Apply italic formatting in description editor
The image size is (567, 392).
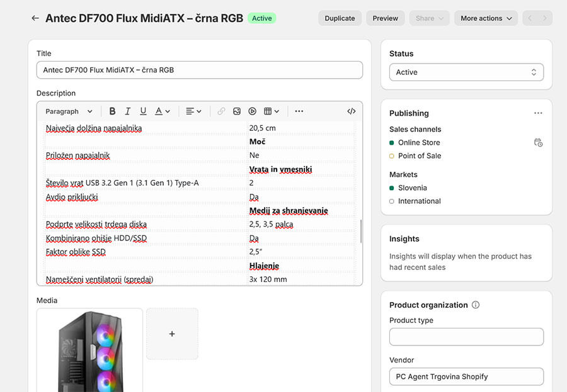click(128, 111)
